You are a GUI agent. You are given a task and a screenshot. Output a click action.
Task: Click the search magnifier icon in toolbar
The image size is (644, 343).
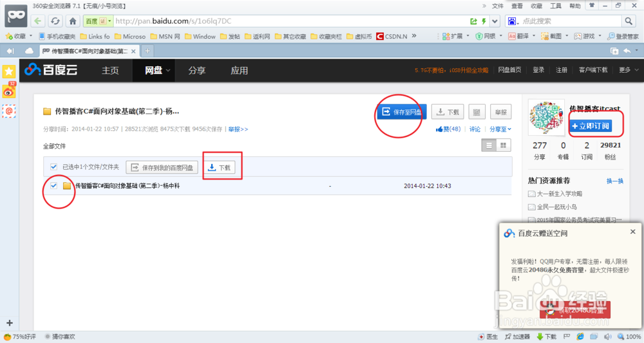(629, 21)
